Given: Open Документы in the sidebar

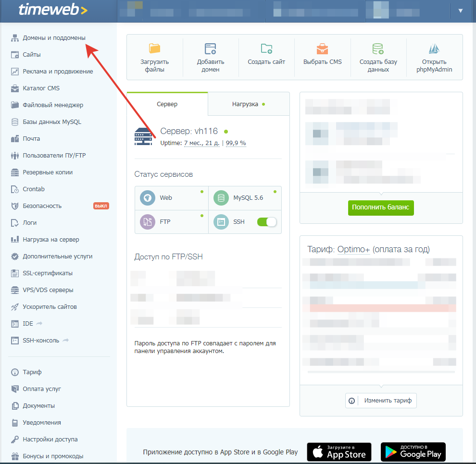Looking at the screenshot, I should click(39, 406).
